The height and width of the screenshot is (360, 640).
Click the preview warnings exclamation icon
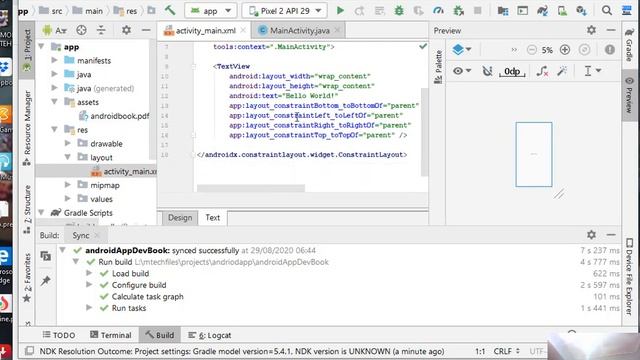click(609, 50)
